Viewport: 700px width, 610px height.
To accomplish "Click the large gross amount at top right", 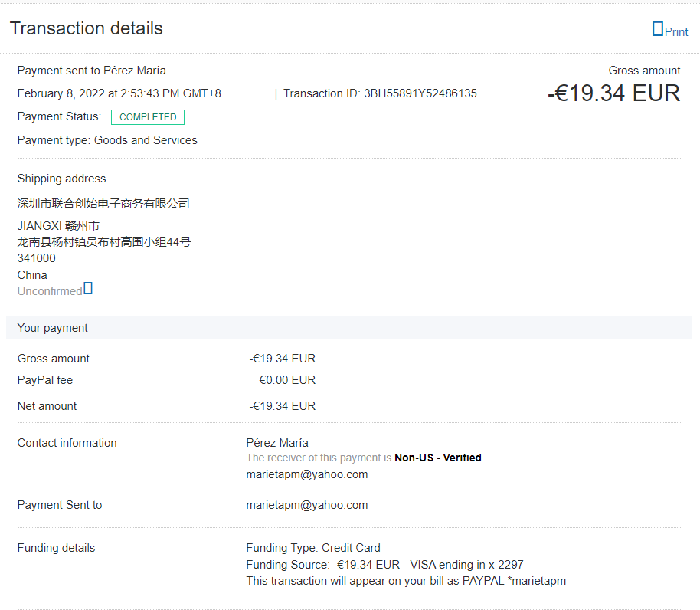I will pos(613,93).
